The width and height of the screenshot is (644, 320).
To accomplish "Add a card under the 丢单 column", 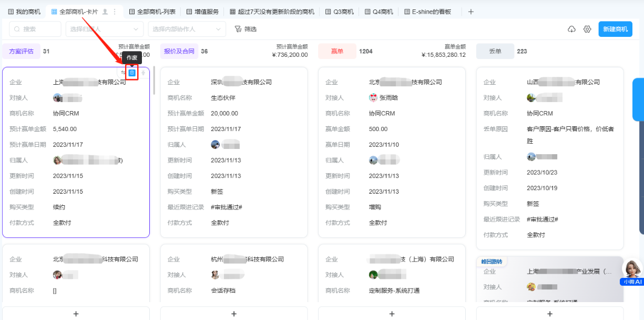I will coord(550,314).
